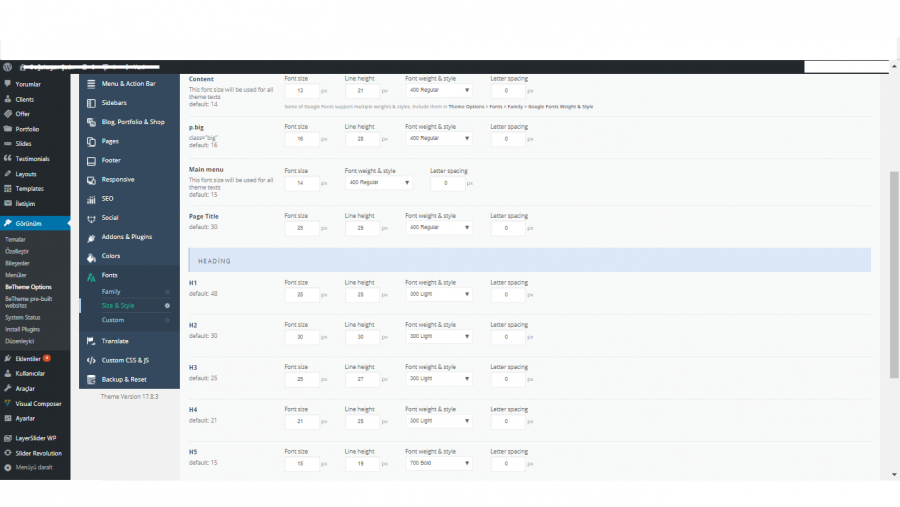Click the Footer layout icon

[91, 161]
